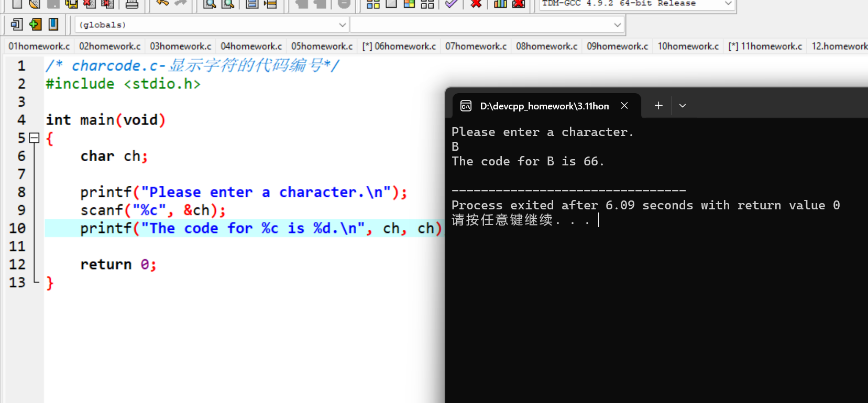Switch to the 08homework.c tab
868x403 pixels.
click(x=546, y=46)
